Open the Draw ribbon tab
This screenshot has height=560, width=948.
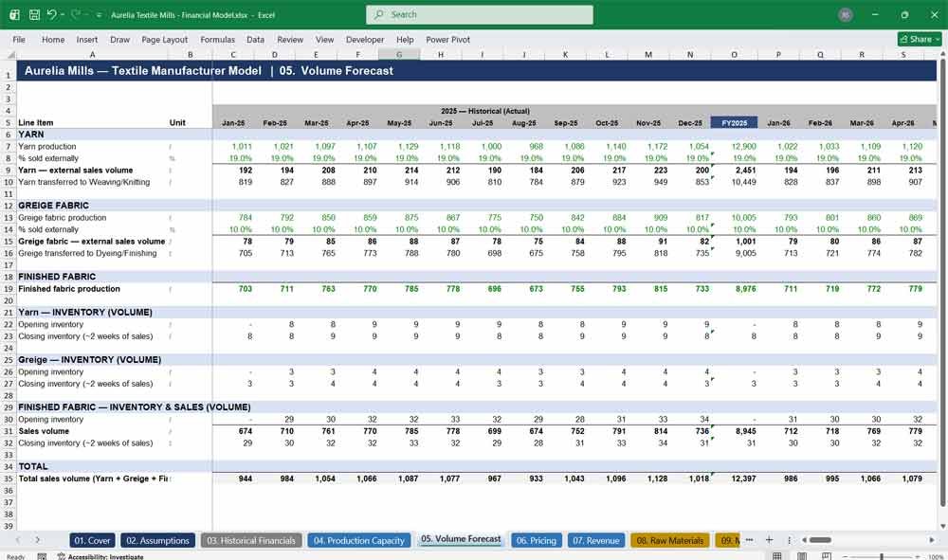(x=119, y=39)
